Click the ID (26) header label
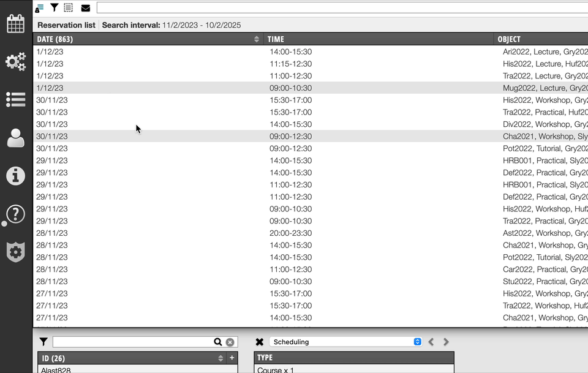The height and width of the screenshot is (373, 588). click(53, 358)
